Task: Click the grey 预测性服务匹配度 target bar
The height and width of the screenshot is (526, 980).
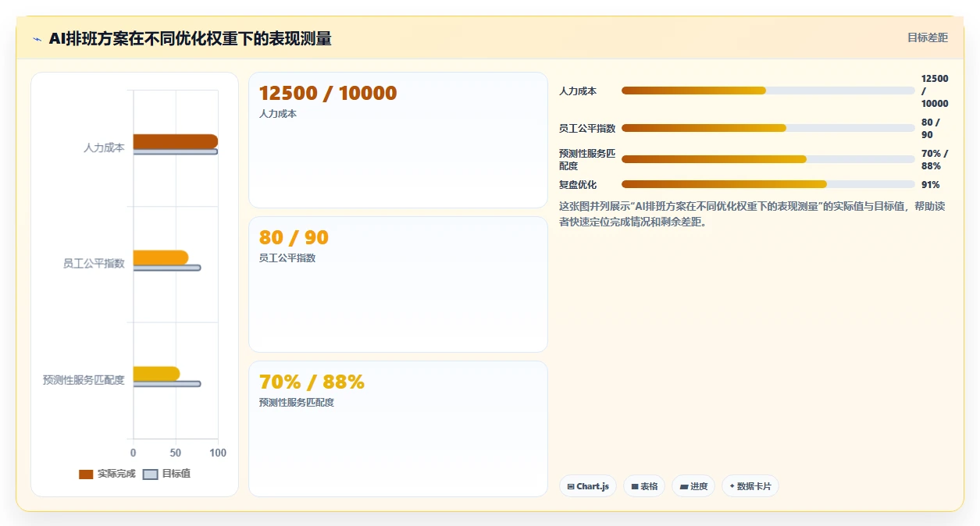Action: 167,384
